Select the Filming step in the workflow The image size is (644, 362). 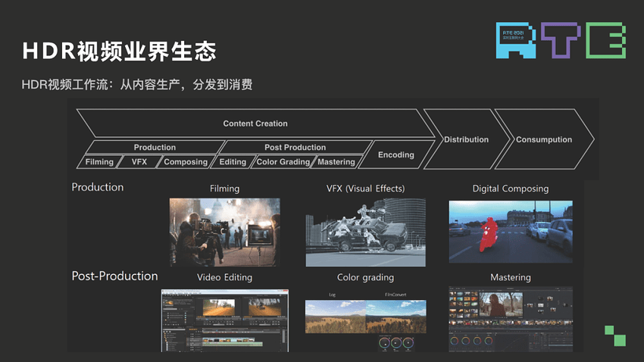tap(99, 162)
